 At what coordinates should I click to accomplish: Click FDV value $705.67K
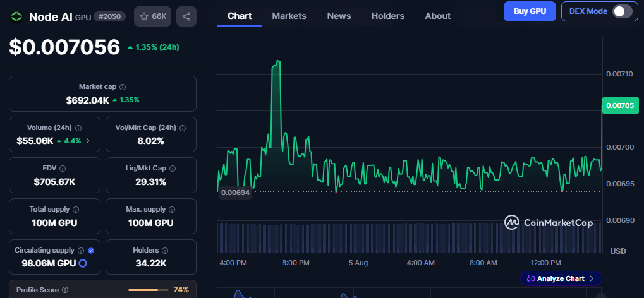tap(54, 182)
